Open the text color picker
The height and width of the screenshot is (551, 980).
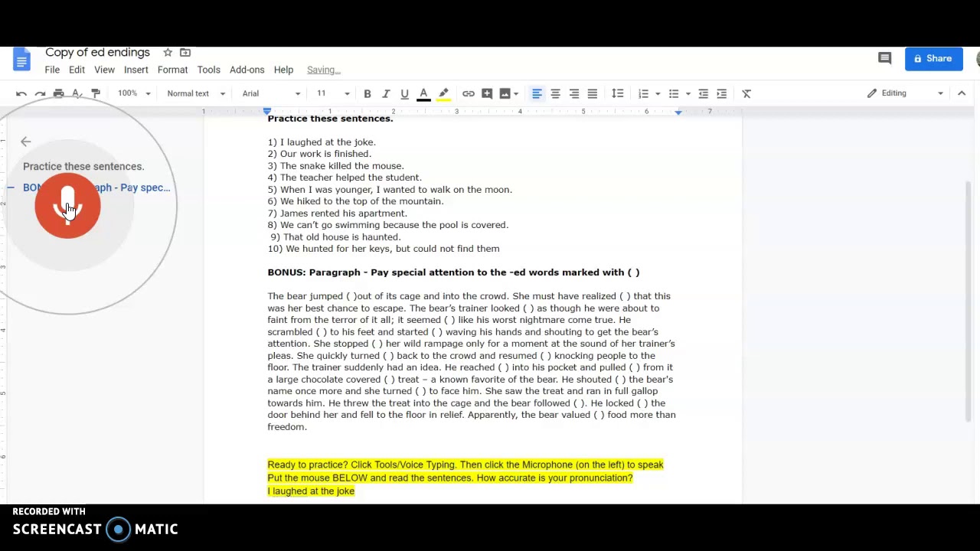coord(423,93)
